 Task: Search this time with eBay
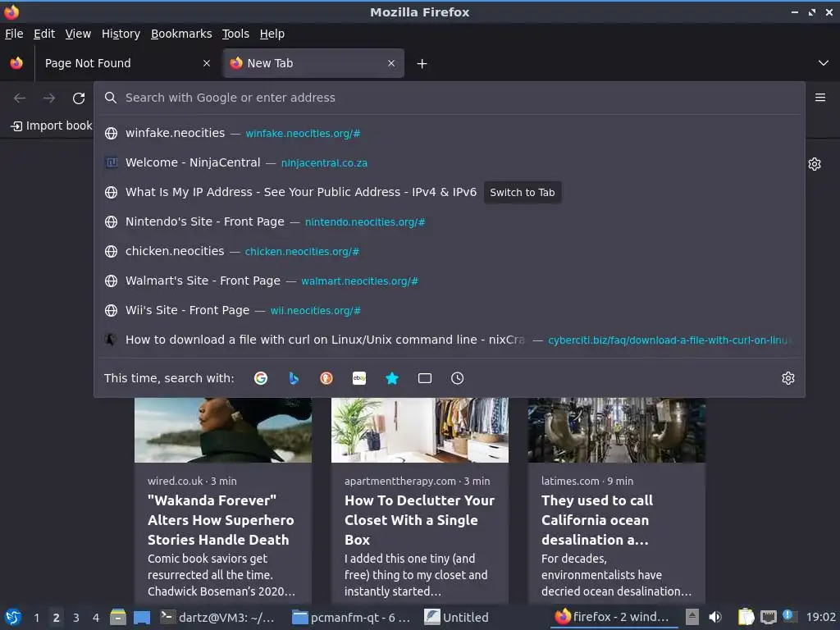pos(359,378)
